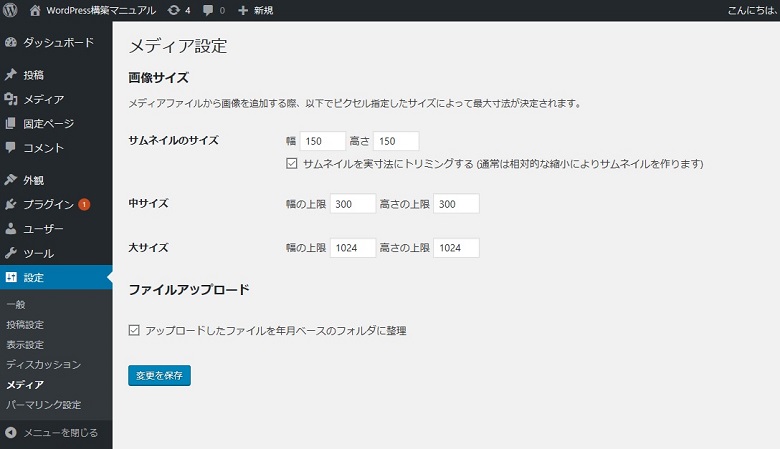Viewport: 780px width, 449px height.
Task: Open メディア item in settings submenu
Action: [x=25, y=385]
